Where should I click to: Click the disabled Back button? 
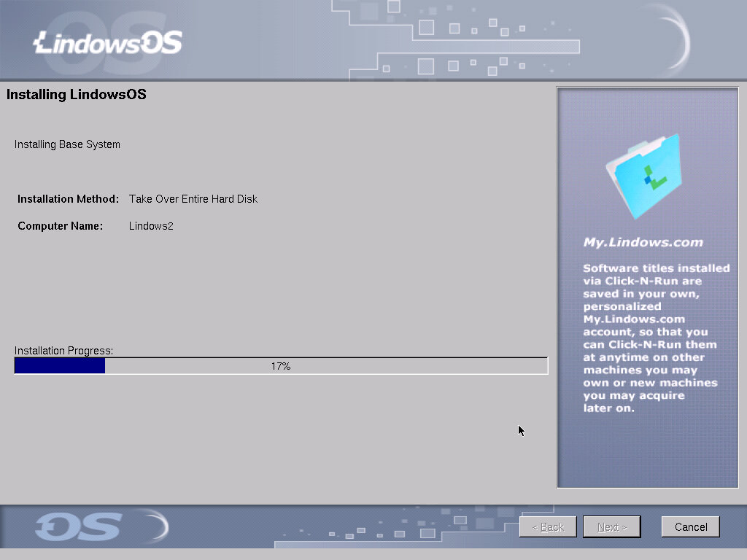tap(547, 526)
